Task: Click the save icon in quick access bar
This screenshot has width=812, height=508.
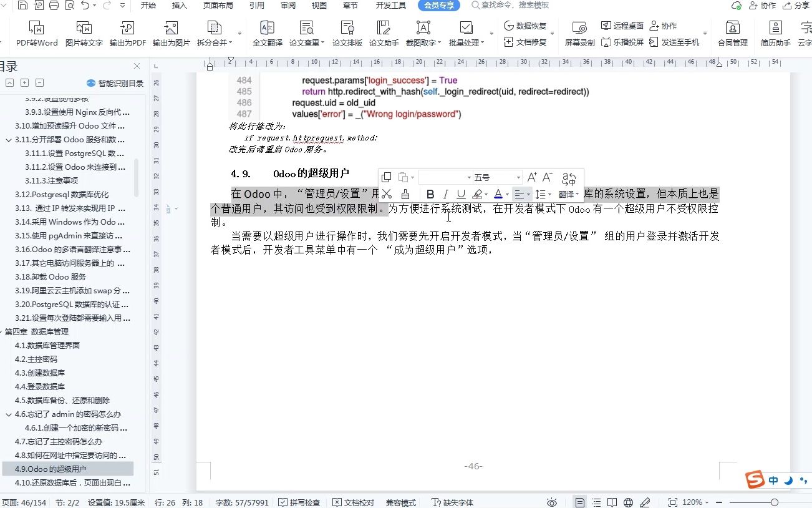Action: coord(22,6)
